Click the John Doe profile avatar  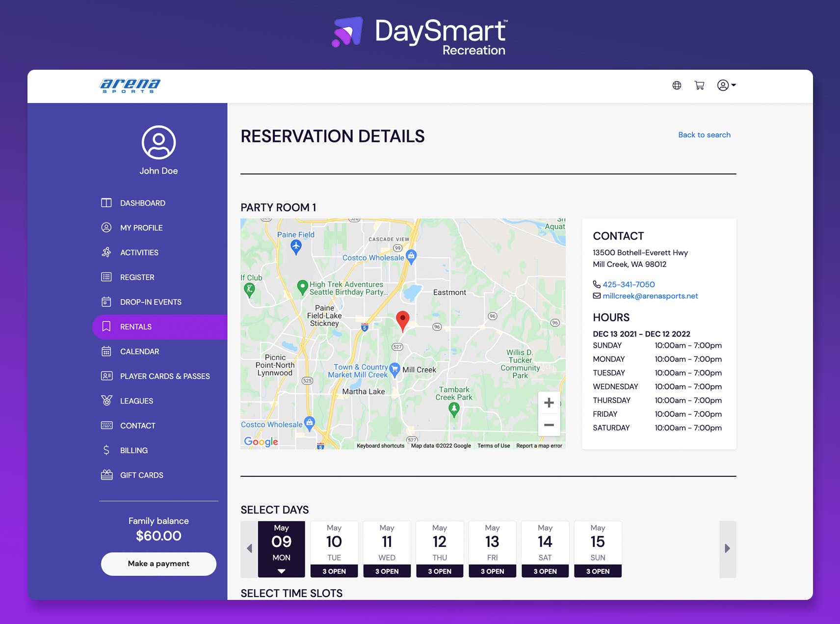[158, 142]
